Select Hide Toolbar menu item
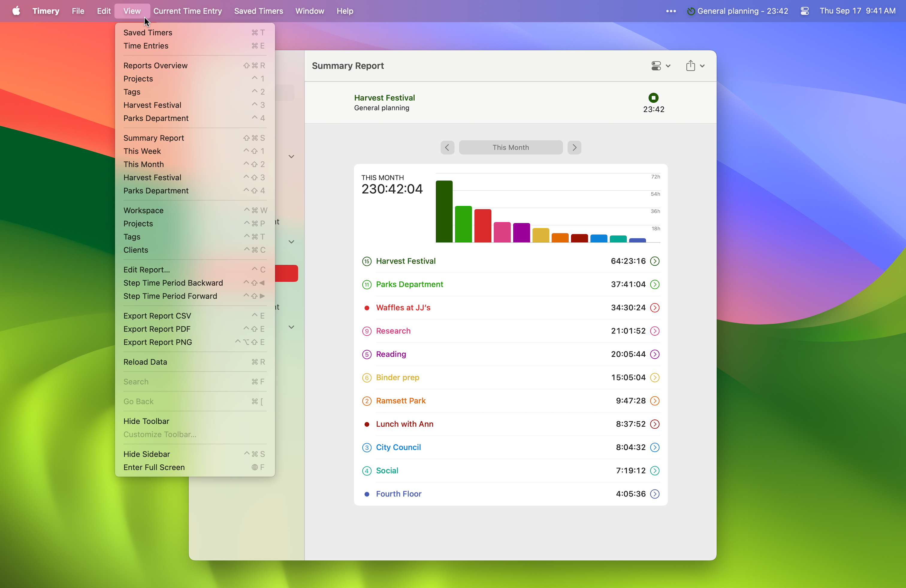This screenshot has height=588, width=906. (194, 421)
